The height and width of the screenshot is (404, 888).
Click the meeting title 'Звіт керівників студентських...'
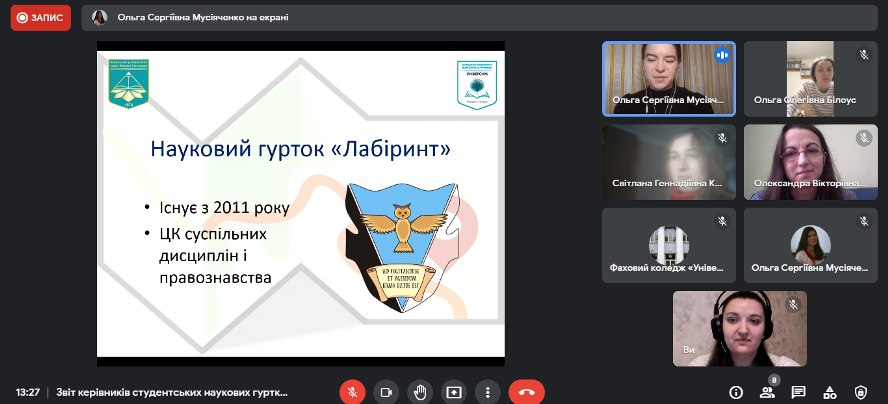point(172,392)
